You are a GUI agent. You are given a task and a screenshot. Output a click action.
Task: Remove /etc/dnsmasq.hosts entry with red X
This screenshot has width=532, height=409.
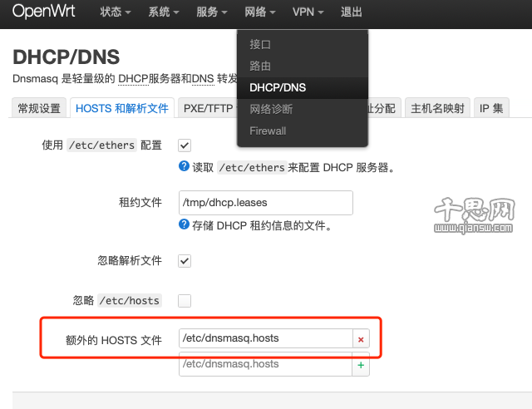[361, 338]
